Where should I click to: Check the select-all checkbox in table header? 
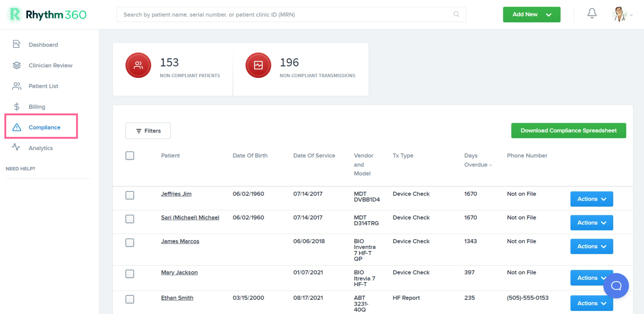(130, 156)
